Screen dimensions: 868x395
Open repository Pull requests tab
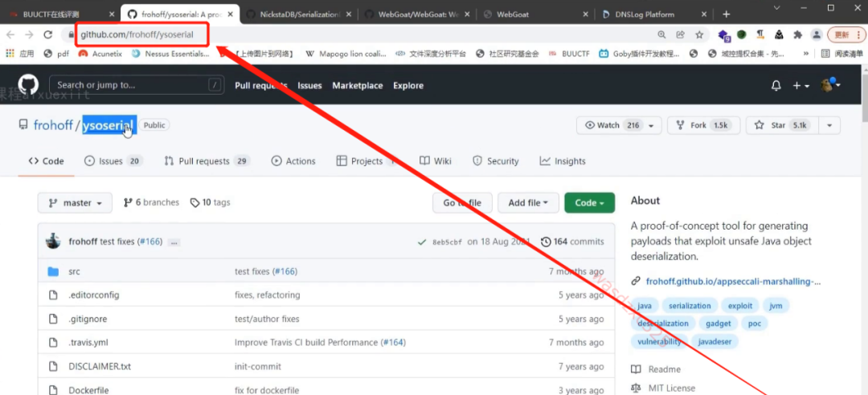[x=207, y=161]
